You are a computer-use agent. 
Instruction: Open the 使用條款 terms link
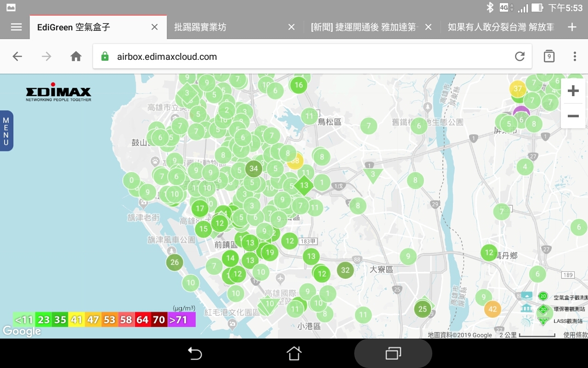pyautogui.click(x=576, y=335)
